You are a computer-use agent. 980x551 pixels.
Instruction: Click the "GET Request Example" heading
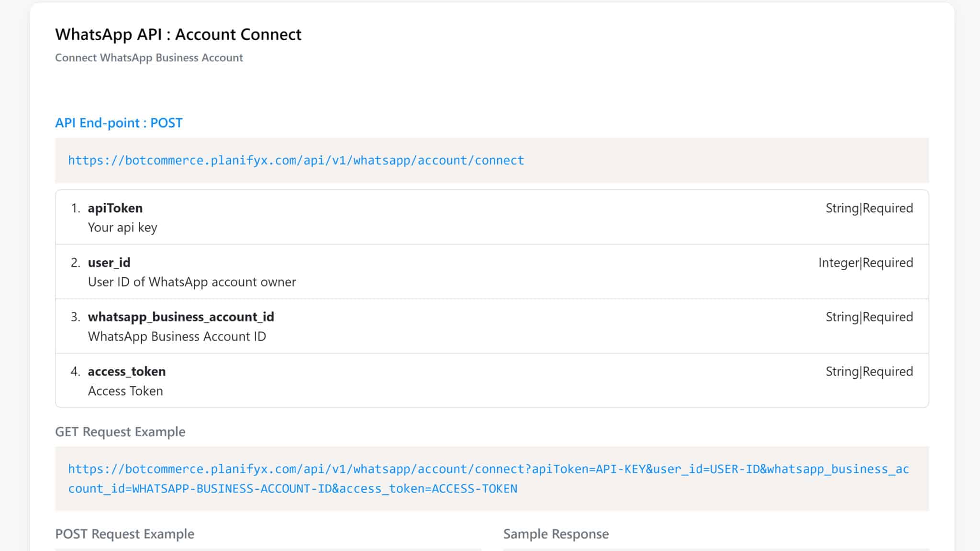[x=120, y=432]
